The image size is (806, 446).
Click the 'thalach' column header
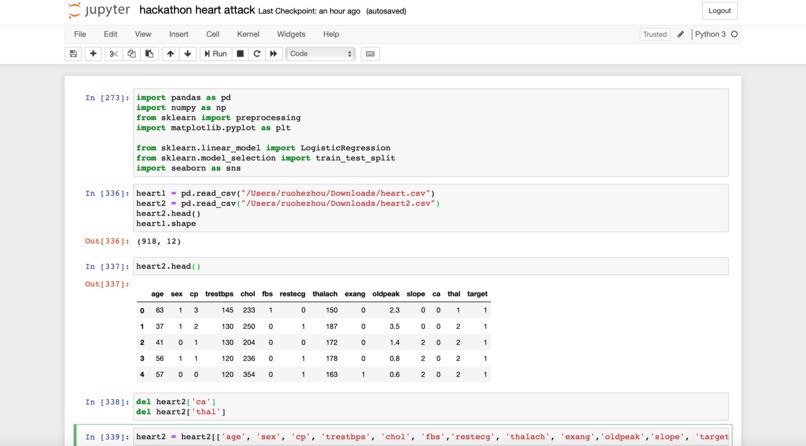pyautogui.click(x=325, y=294)
